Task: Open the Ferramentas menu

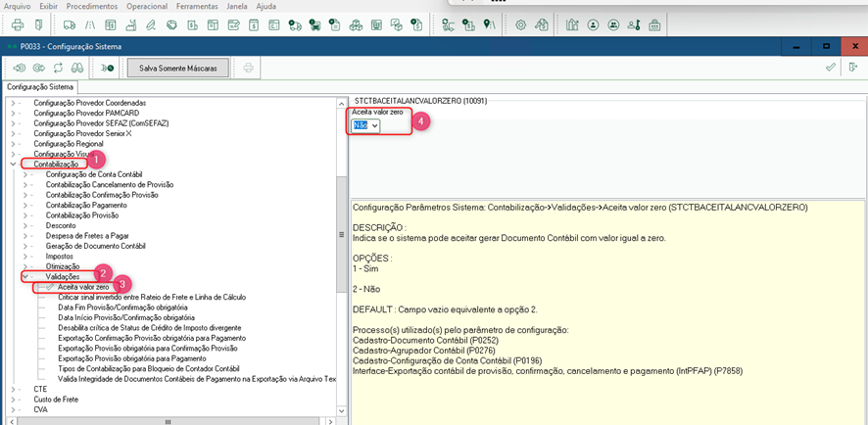Action: click(x=196, y=6)
